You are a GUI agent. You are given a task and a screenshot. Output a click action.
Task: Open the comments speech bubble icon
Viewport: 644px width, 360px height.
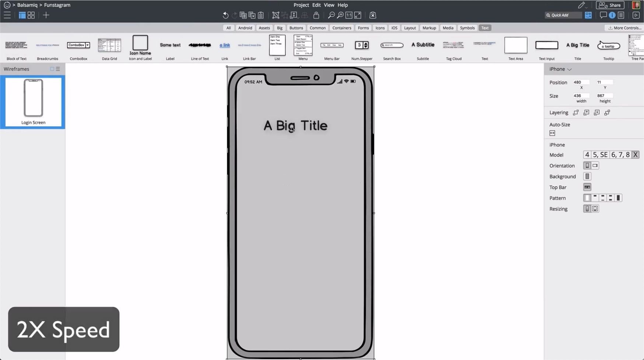[x=603, y=15]
